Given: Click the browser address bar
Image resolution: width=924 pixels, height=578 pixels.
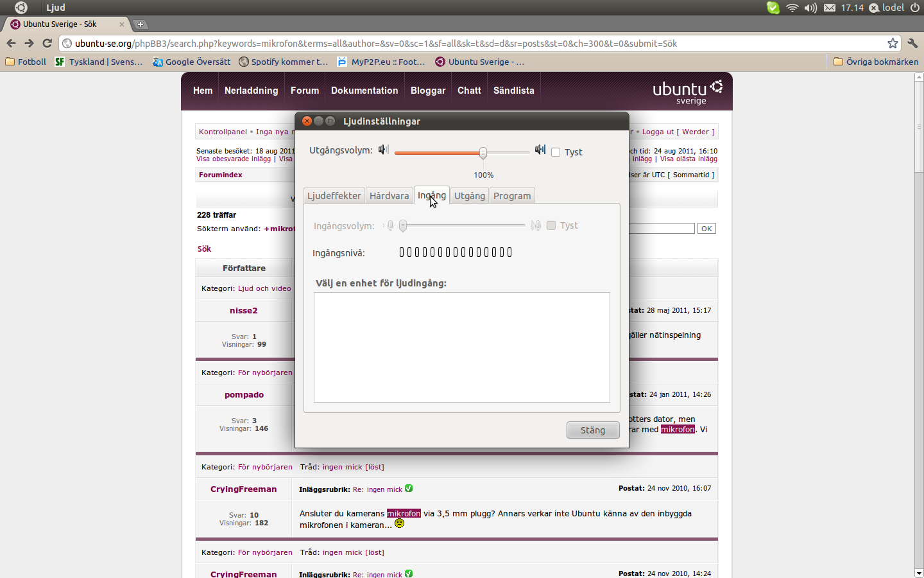Looking at the screenshot, I should [x=475, y=43].
